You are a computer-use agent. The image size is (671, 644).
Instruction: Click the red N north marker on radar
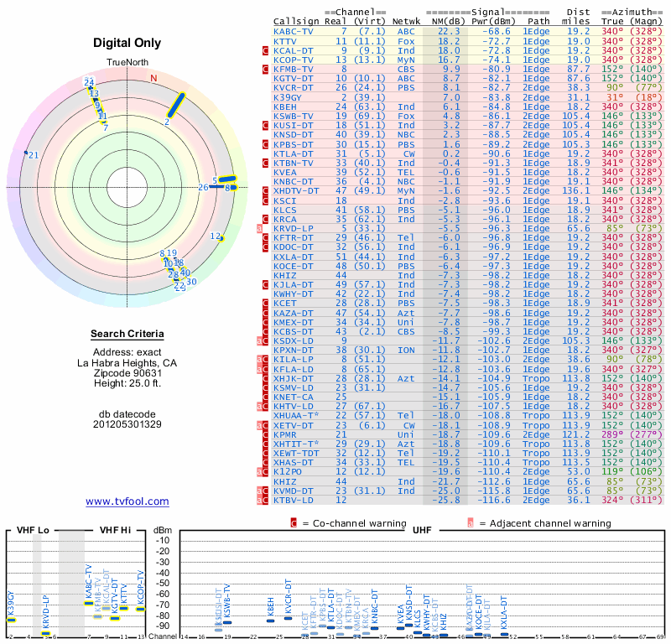click(x=153, y=78)
